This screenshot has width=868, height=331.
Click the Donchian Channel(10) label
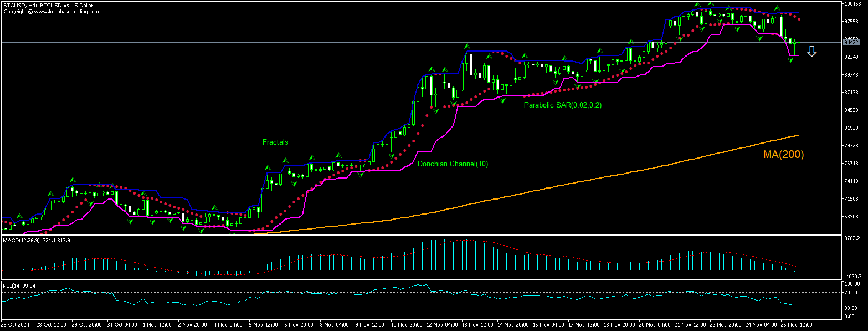tap(453, 164)
